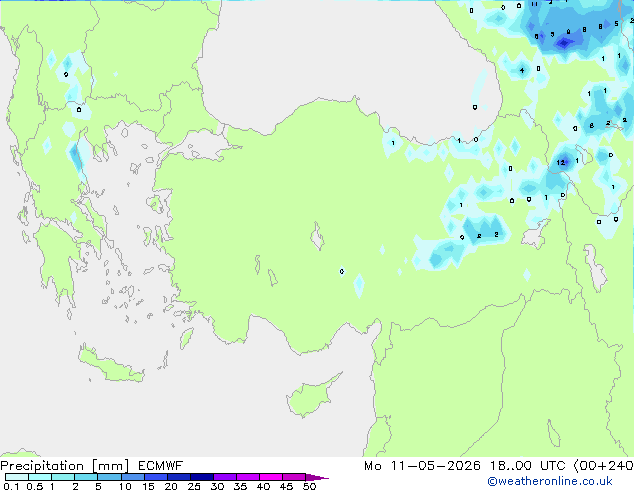Click the 45–50 mm legend color swatch

(294, 477)
